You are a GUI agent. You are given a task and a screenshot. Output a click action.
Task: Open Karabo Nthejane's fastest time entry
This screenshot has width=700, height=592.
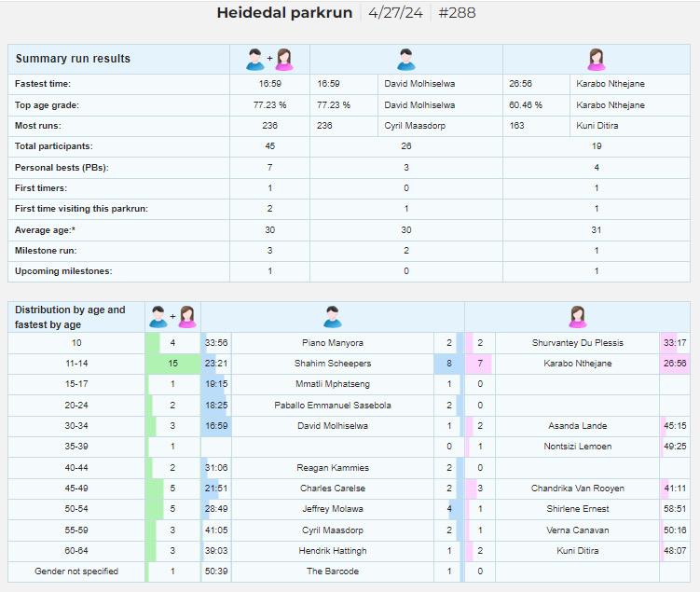tap(611, 84)
